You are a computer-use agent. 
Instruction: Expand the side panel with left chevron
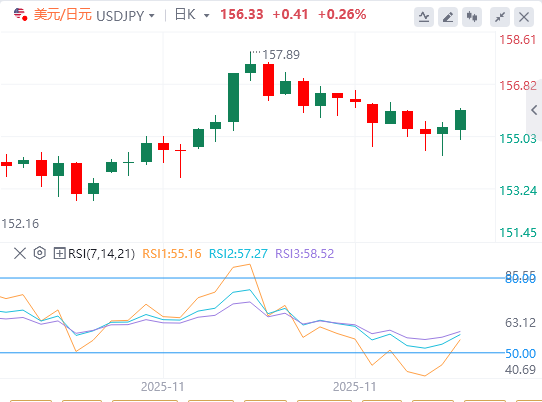(x=534, y=110)
